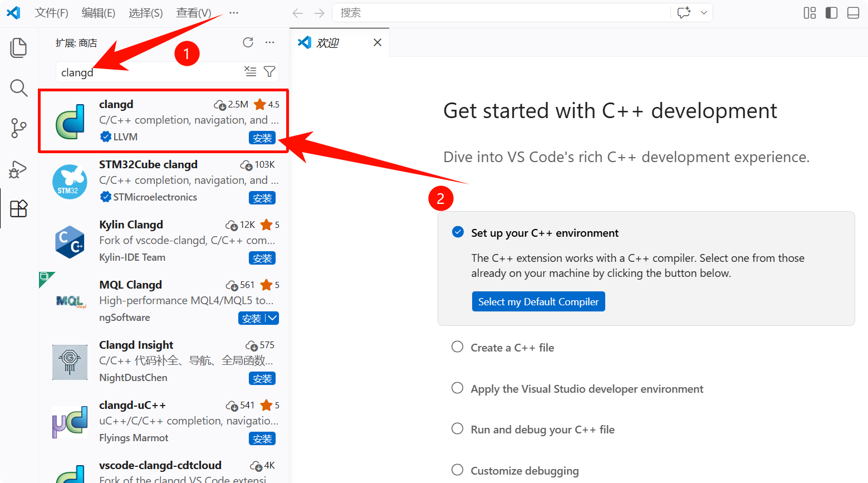Image resolution: width=868 pixels, height=483 pixels.
Task: Click the download icon on STM32Cube clangd
Action: point(246,165)
